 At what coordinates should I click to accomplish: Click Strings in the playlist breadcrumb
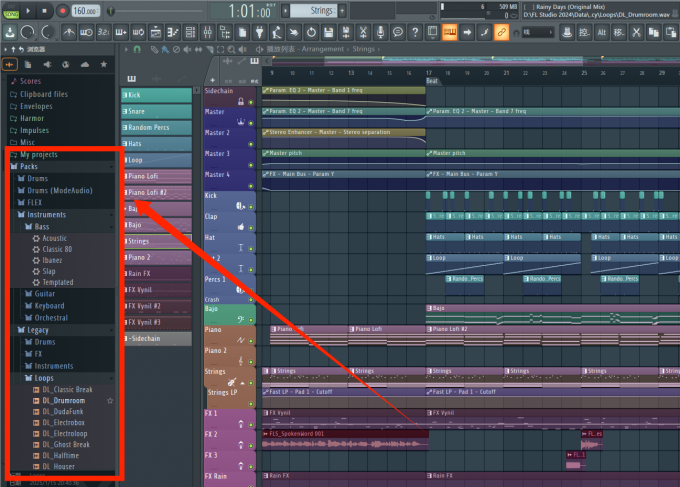tap(363, 49)
